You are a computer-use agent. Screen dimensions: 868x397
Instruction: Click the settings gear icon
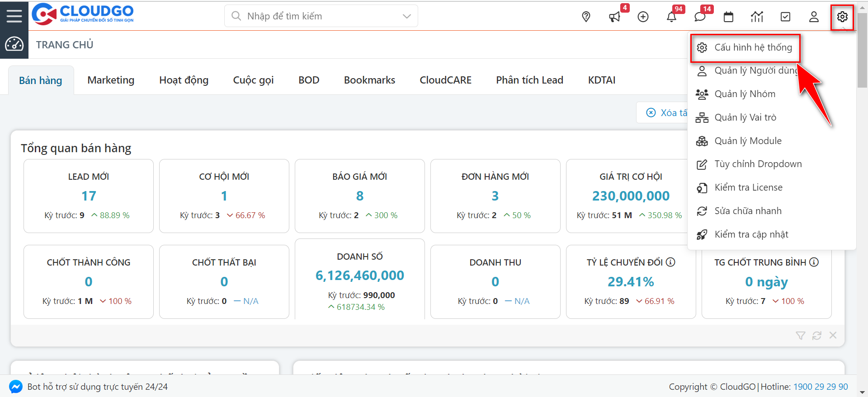coord(842,17)
